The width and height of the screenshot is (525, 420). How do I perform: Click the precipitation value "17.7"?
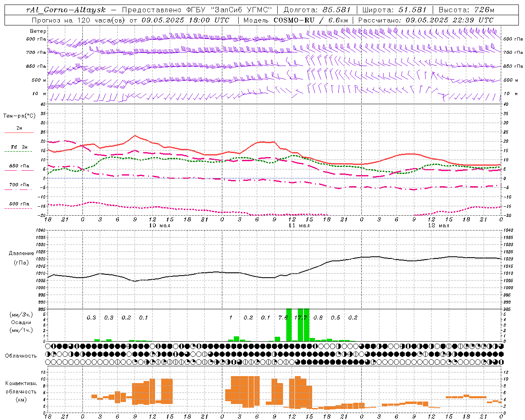301,317
